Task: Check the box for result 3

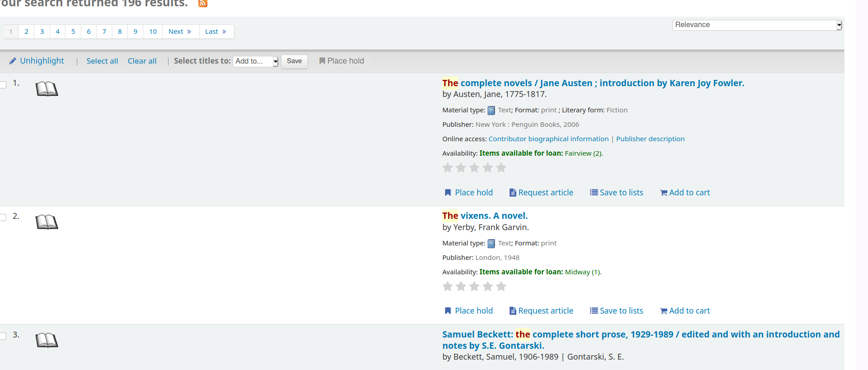Action: pos(3,336)
